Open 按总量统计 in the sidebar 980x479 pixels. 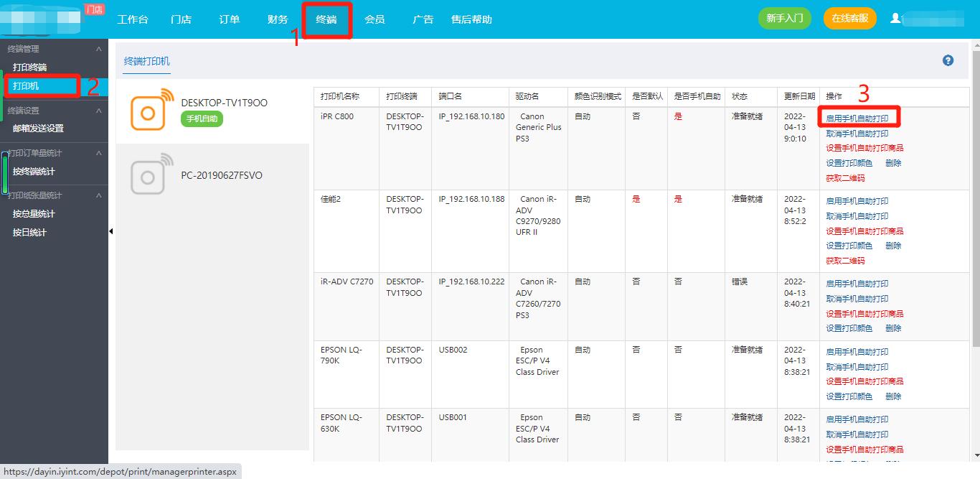34,214
